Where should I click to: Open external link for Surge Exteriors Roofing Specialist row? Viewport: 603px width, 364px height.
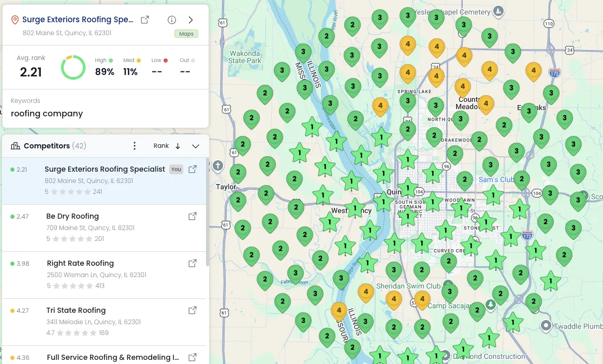pyautogui.click(x=193, y=169)
